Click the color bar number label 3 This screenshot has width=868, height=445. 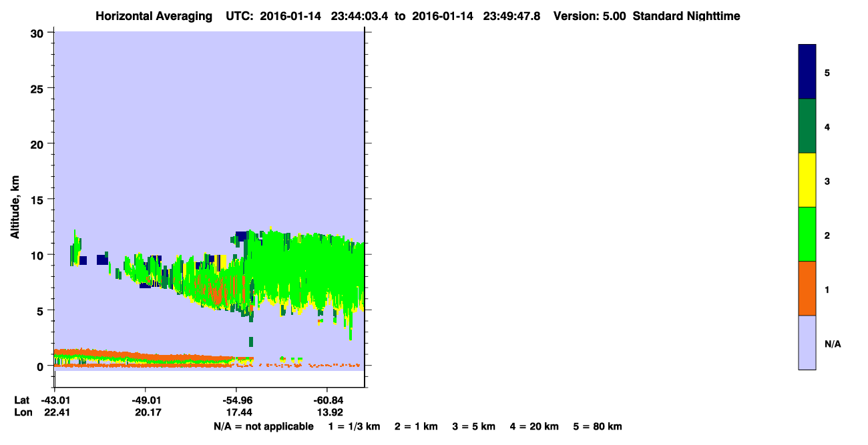point(827,181)
